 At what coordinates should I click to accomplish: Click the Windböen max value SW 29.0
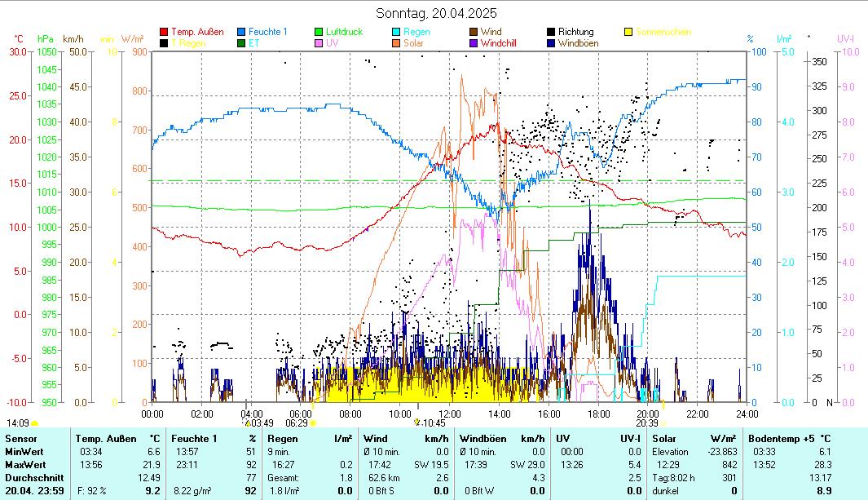coord(527,464)
